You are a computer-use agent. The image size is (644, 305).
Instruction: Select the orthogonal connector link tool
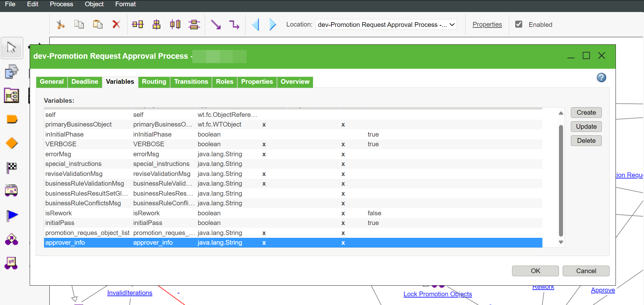234,24
